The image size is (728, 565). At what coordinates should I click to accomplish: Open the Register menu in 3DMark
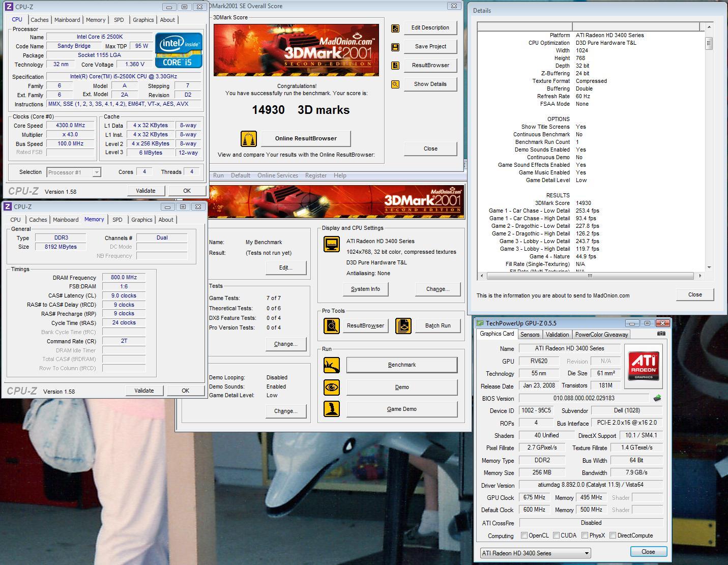click(x=316, y=175)
